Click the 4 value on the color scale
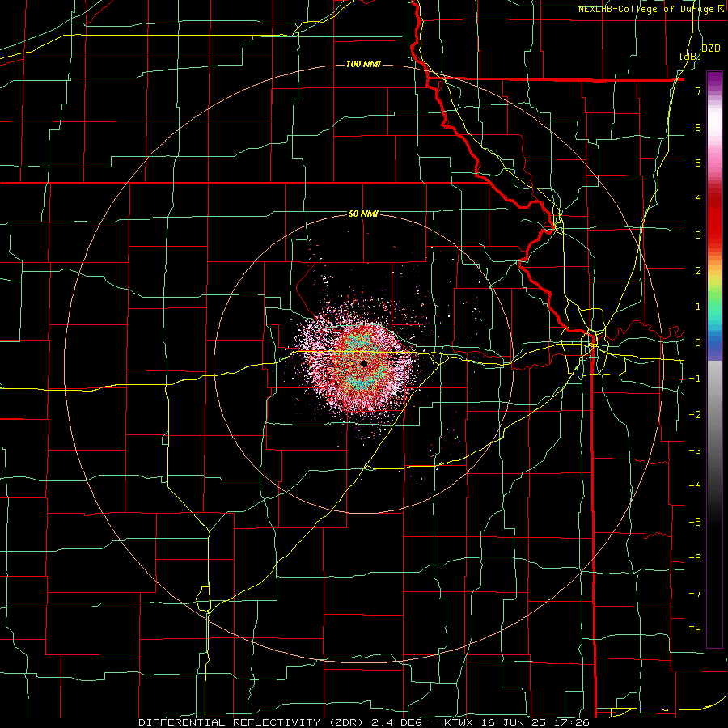 [698, 199]
